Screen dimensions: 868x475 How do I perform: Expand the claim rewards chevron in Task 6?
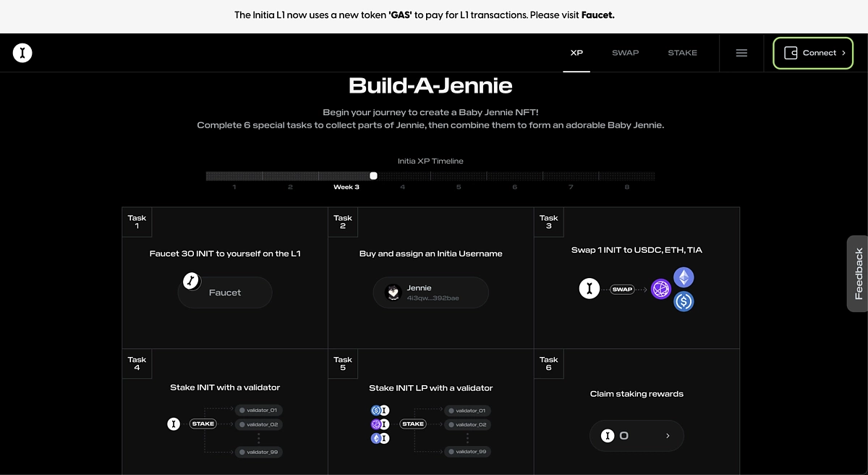click(x=668, y=436)
